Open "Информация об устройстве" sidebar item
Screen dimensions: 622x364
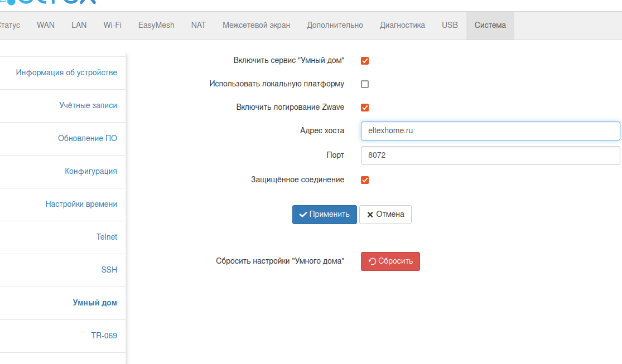coord(66,72)
